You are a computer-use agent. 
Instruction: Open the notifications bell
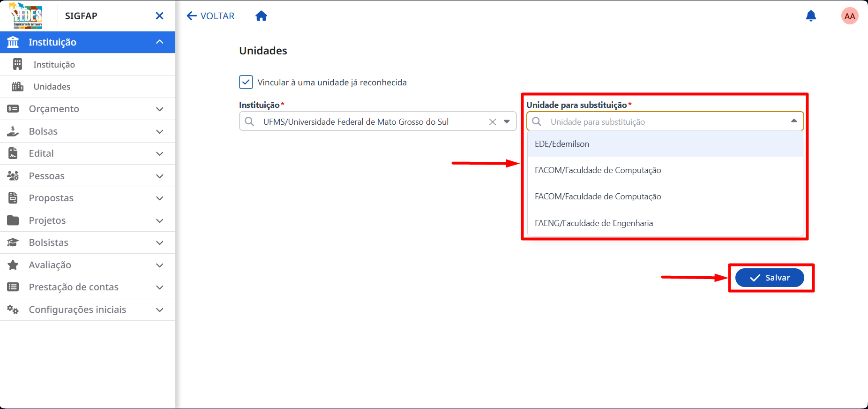(x=811, y=16)
